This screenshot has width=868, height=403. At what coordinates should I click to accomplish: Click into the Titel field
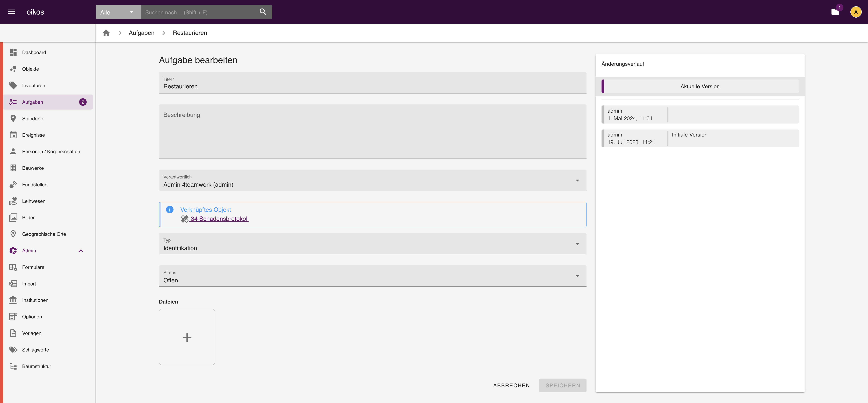tap(372, 83)
